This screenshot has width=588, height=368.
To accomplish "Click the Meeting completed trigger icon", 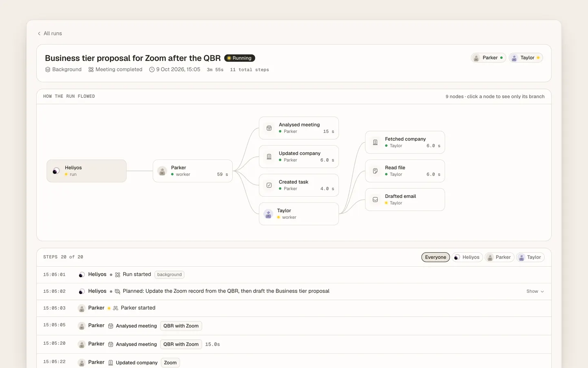I will [91, 70].
